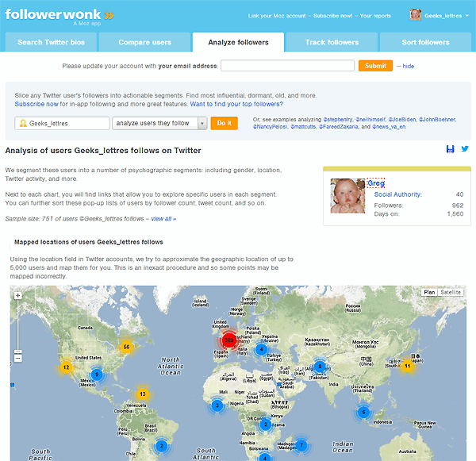Click the Social Authority link

(x=398, y=194)
